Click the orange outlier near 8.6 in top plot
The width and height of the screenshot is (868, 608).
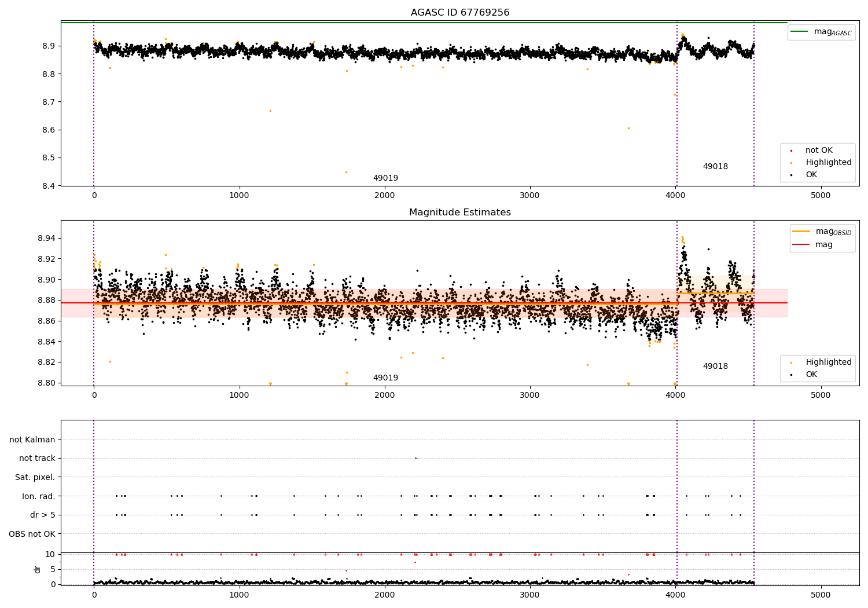[x=628, y=128]
